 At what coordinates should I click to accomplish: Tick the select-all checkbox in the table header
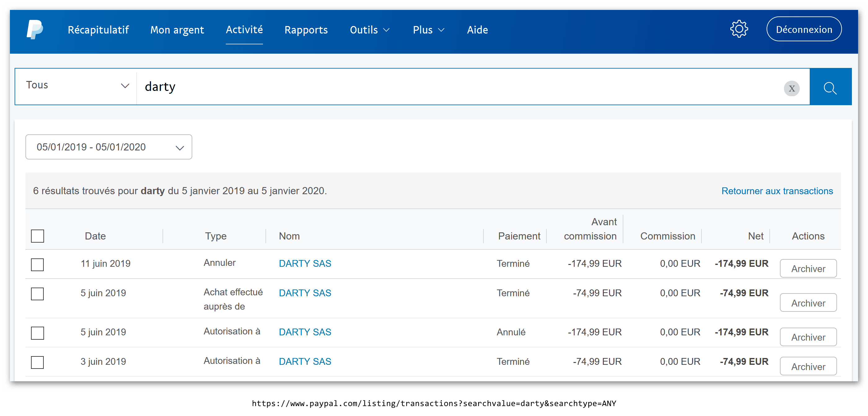[38, 236]
